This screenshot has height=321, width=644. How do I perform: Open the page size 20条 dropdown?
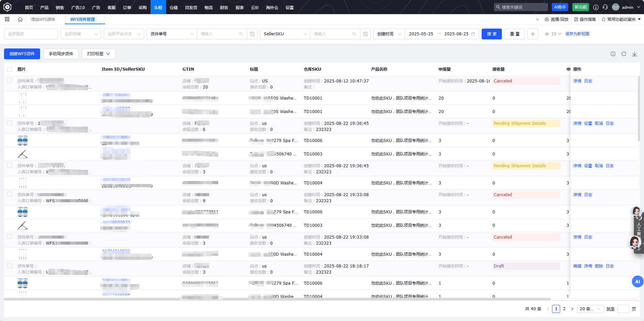(590, 309)
